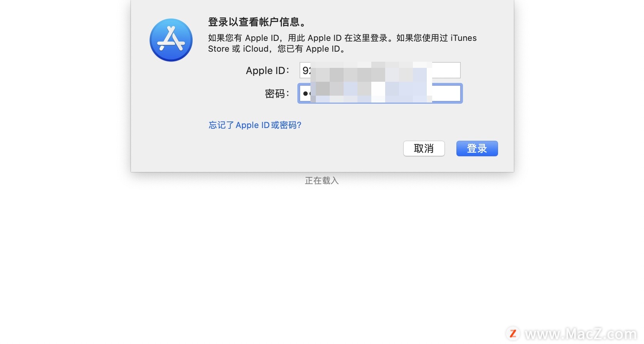Click the empty right end of password field
This screenshot has height=344, width=644.
click(447, 93)
